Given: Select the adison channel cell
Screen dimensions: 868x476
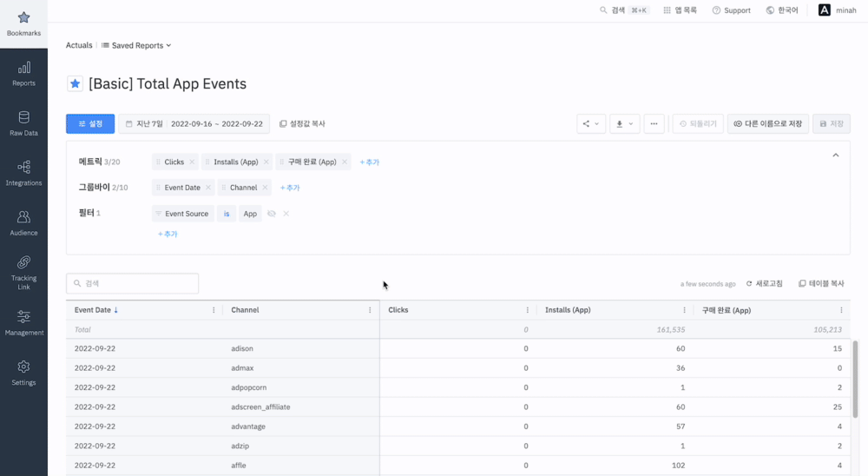Looking at the screenshot, I should [301, 348].
